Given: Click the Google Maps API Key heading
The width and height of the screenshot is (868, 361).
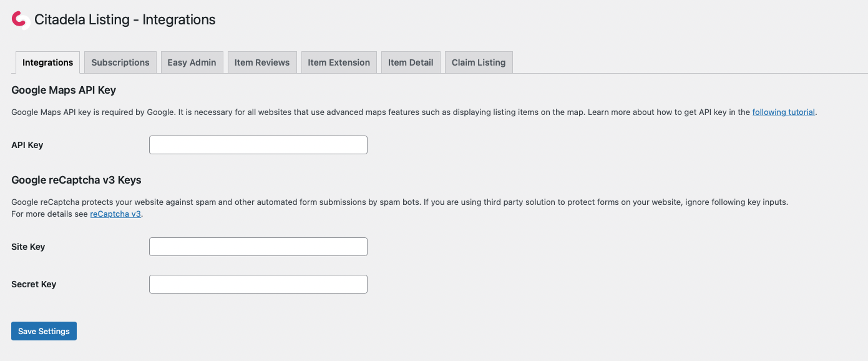Looking at the screenshot, I should [x=64, y=90].
